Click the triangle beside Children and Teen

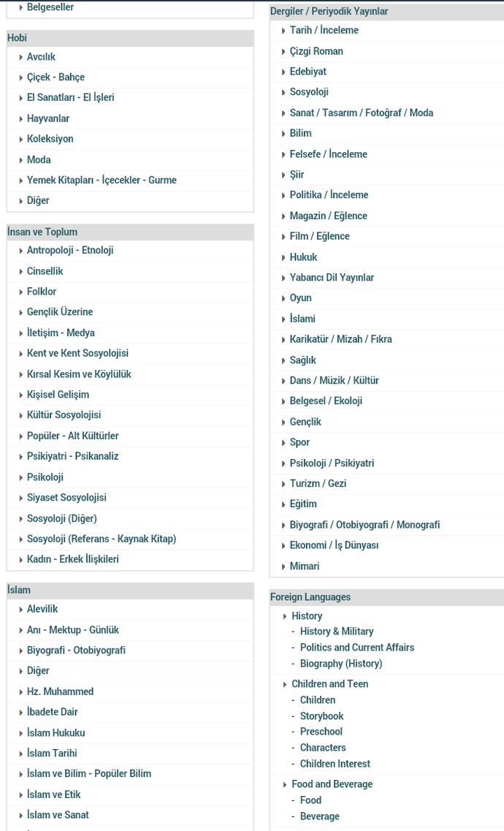click(285, 685)
